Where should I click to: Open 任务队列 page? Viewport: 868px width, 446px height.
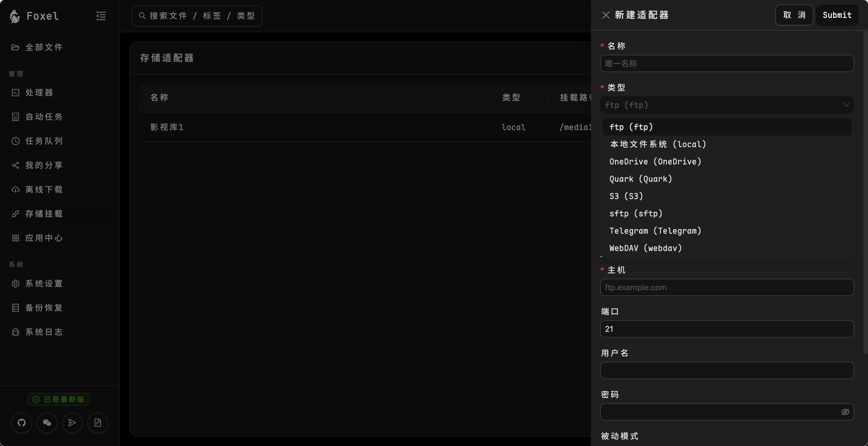tap(60, 141)
